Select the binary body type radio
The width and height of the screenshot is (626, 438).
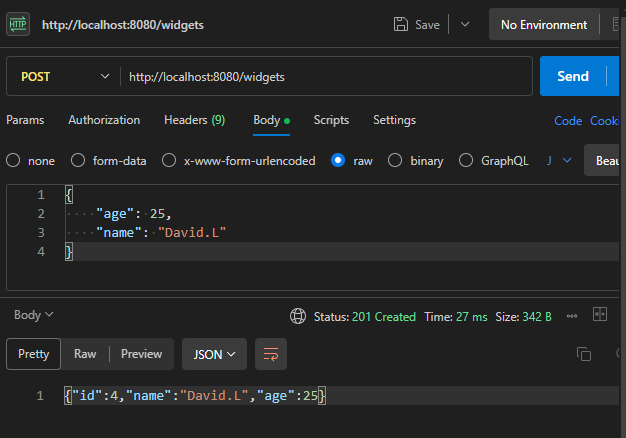click(x=394, y=160)
